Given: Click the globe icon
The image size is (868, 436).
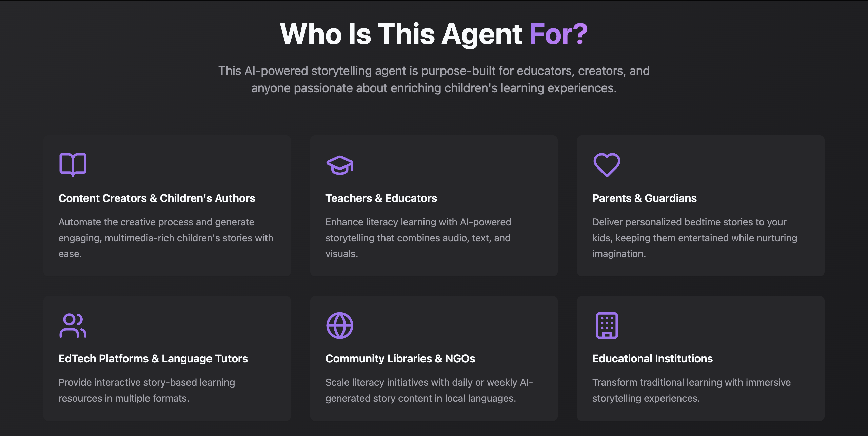Looking at the screenshot, I should pyautogui.click(x=340, y=325).
